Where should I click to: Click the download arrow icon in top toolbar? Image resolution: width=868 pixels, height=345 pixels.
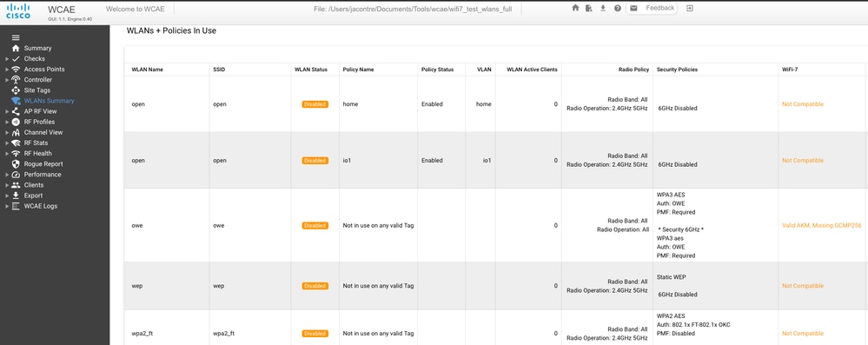(x=603, y=9)
